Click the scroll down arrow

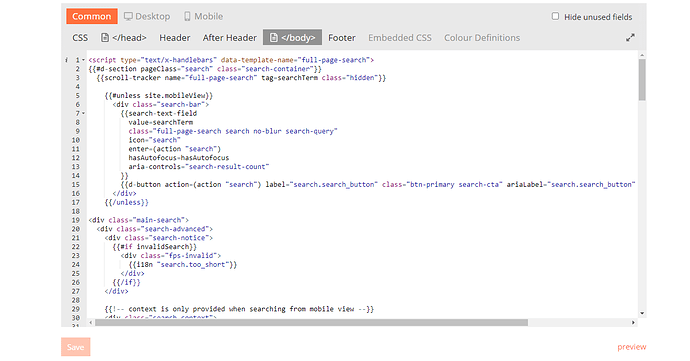(x=642, y=313)
